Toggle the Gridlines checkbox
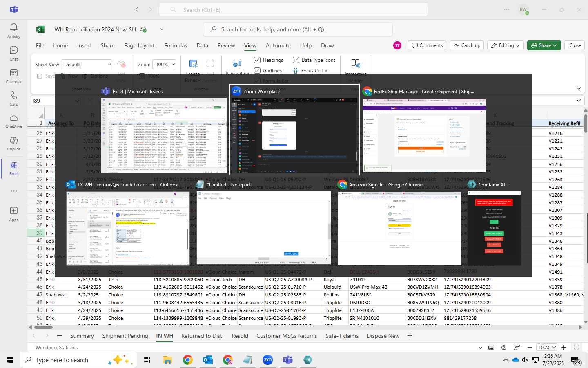Viewport: 588px width, 368px height. [257, 71]
